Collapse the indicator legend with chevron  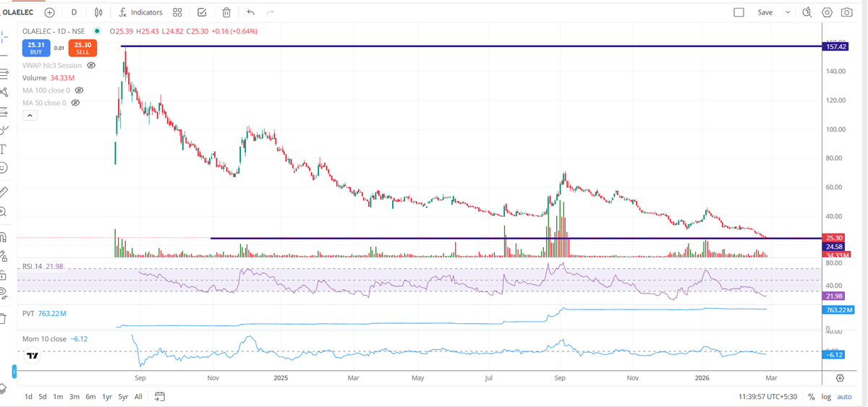30,115
